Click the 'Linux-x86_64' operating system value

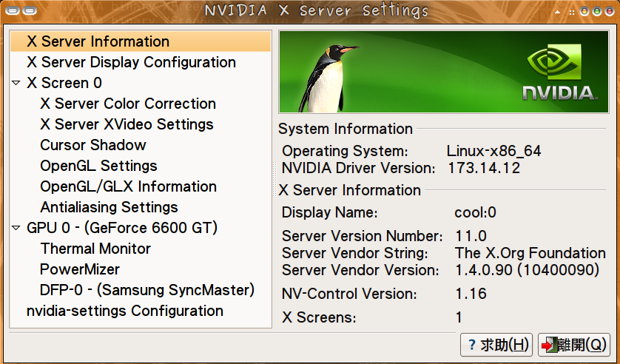(494, 152)
